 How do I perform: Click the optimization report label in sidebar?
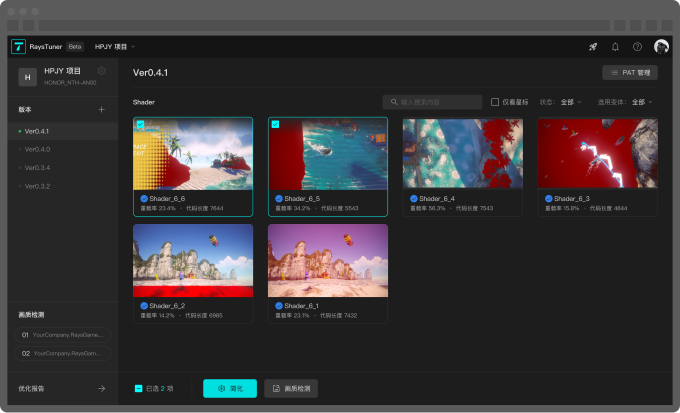coord(31,389)
